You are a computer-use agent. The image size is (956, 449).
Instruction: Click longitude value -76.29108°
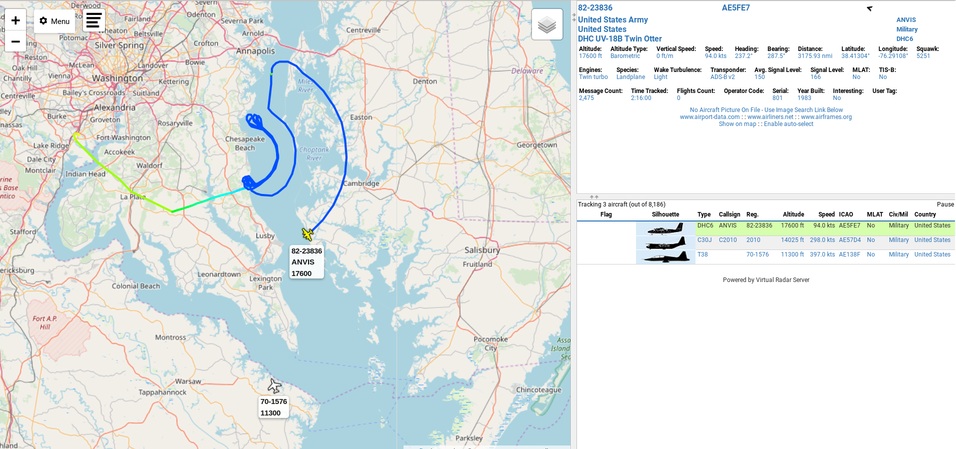click(x=893, y=56)
